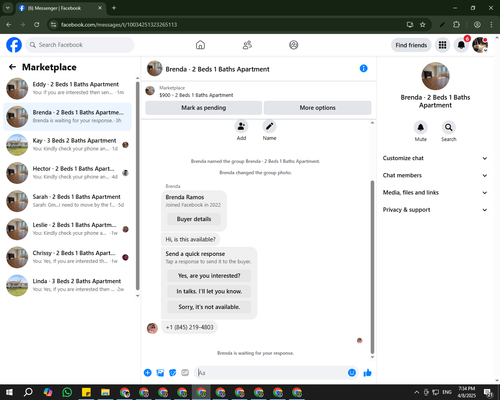
Task: Open the Sarah conversation
Action: pyautogui.click(x=67, y=201)
